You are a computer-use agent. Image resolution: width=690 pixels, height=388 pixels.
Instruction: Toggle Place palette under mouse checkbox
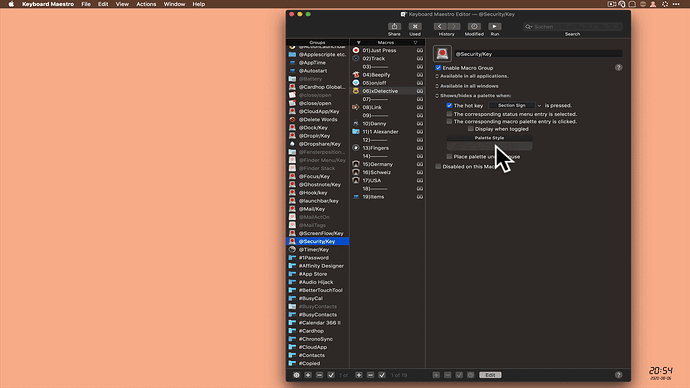click(449, 157)
